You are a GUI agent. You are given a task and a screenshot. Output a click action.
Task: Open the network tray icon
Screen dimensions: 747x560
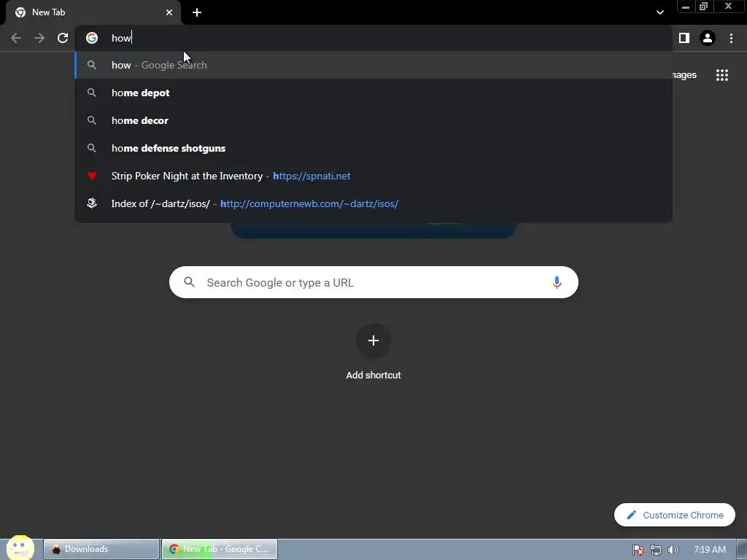pyautogui.click(x=656, y=550)
